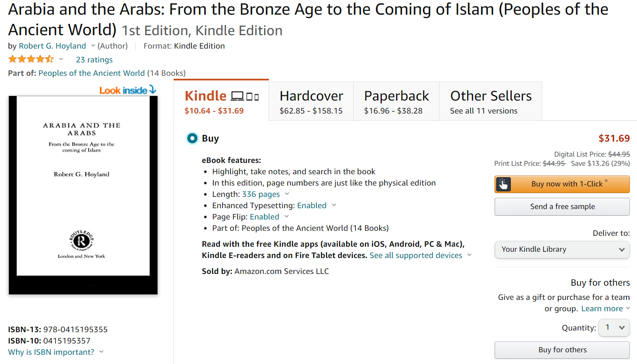Open Peoples of the Ancient World series link
This screenshot has height=364, width=637.
point(91,73)
